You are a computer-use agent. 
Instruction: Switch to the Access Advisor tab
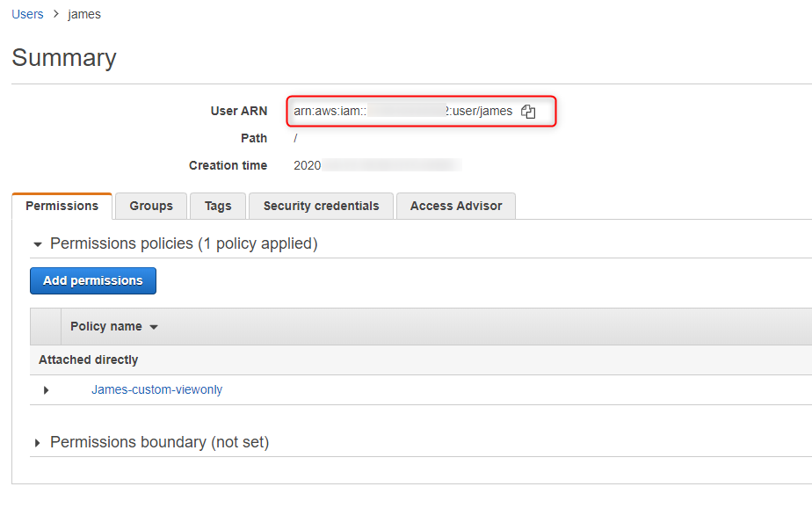456,206
